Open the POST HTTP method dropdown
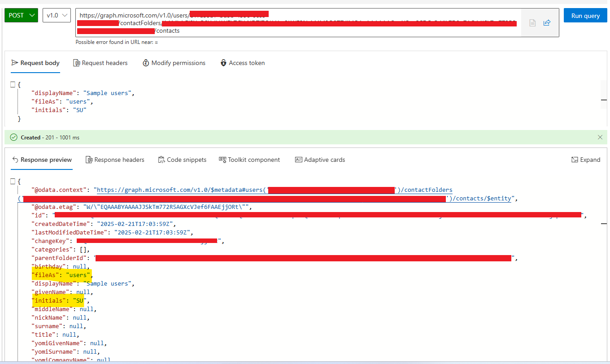 (21, 15)
